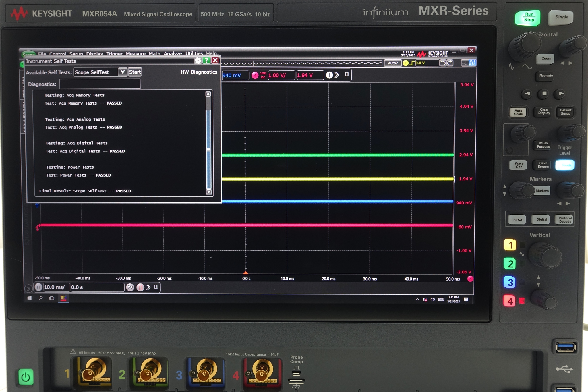Focus the Diagnostics text field
This screenshot has width=588, height=392.
(100, 84)
